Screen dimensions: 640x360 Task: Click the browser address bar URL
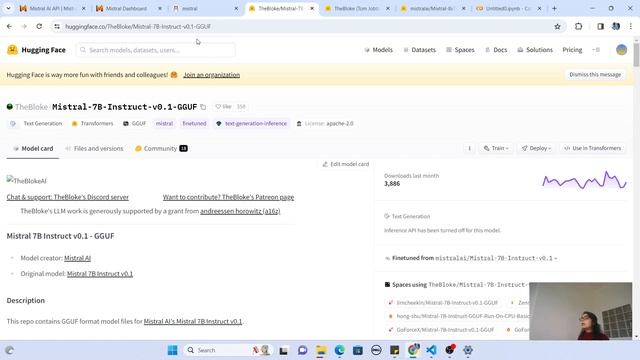(138, 27)
